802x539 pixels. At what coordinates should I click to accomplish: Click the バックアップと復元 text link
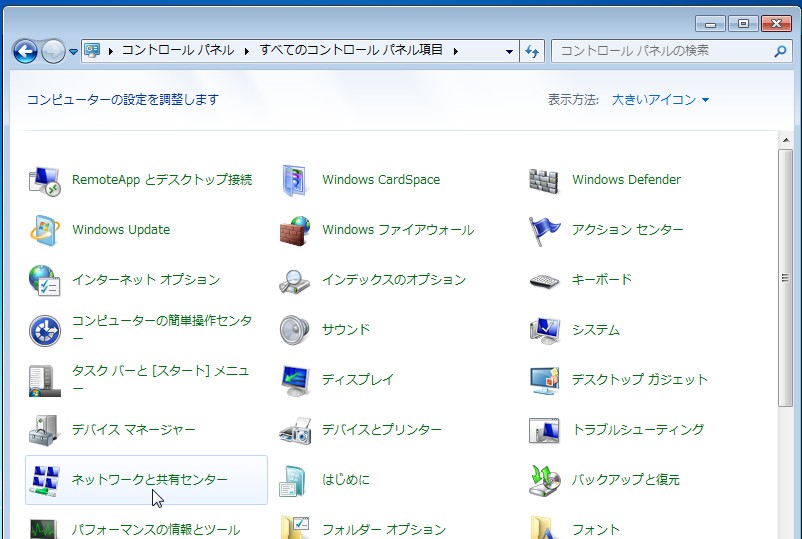pos(626,479)
